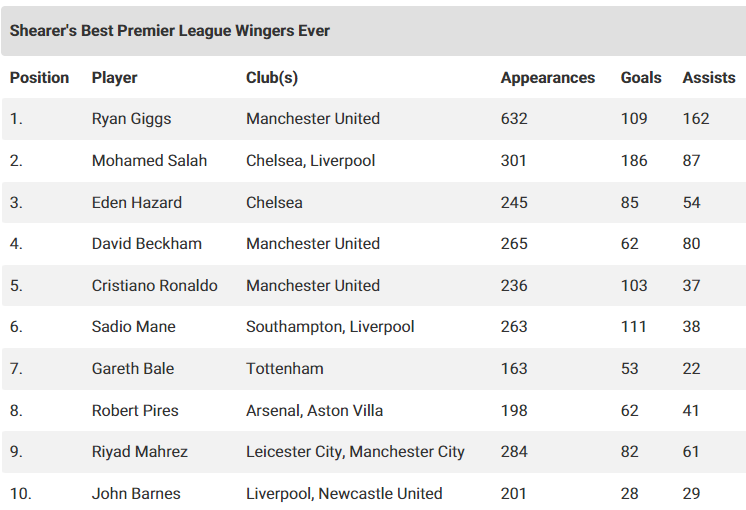Click the Appearances column header
The height and width of the screenshot is (510, 746).
tap(548, 78)
